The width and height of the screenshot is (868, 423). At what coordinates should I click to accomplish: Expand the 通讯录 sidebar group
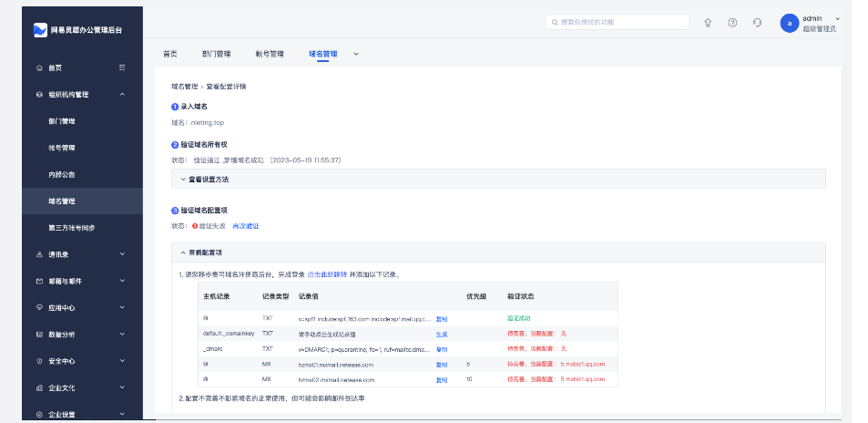122,254
